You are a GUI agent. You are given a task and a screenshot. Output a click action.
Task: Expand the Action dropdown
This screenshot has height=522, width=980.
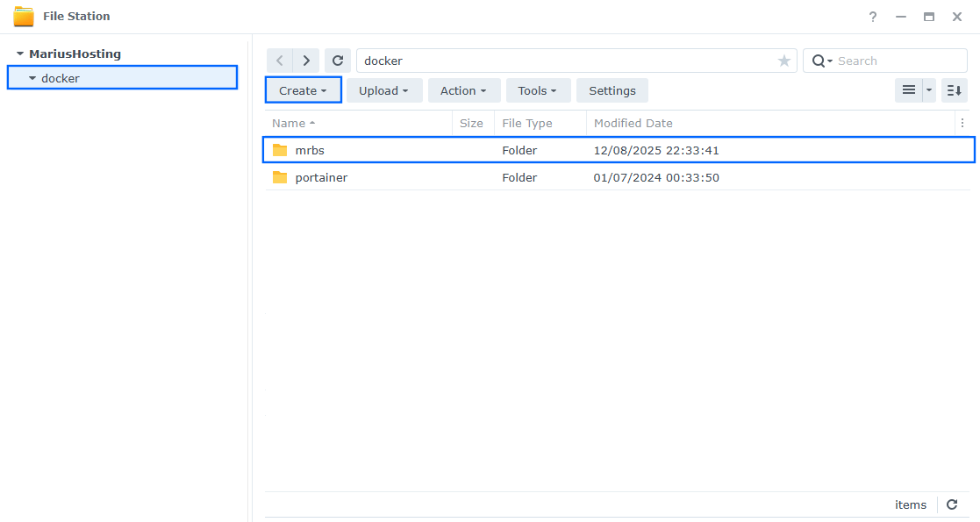[x=463, y=89]
